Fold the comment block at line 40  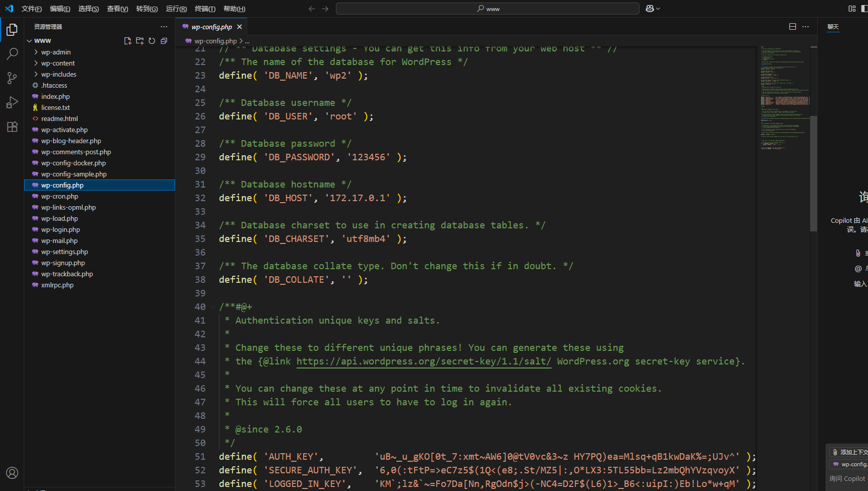(213, 306)
